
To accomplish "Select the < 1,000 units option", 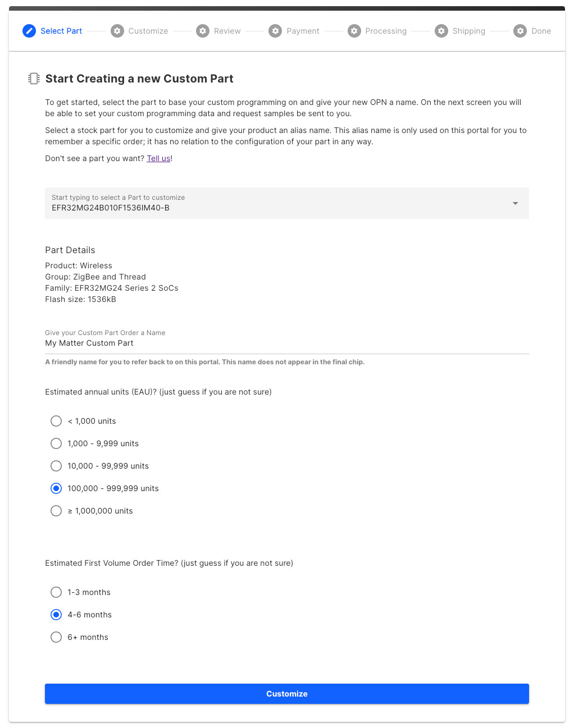I will pyautogui.click(x=56, y=421).
